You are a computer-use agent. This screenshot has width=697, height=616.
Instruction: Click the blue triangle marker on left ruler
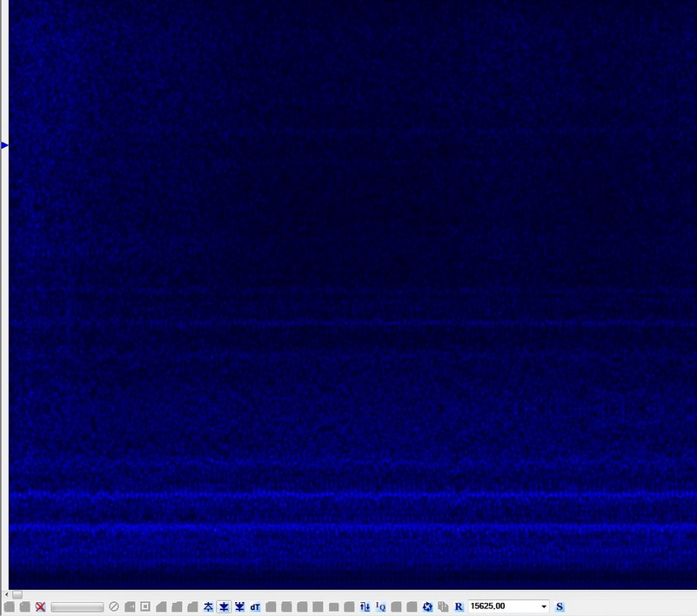point(4,145)
